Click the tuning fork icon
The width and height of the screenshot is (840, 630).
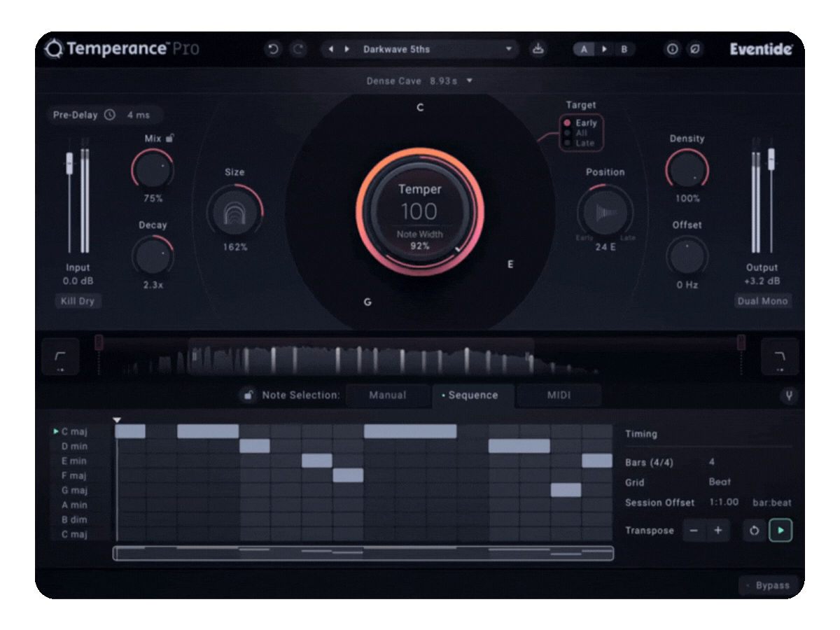point(789,396)
